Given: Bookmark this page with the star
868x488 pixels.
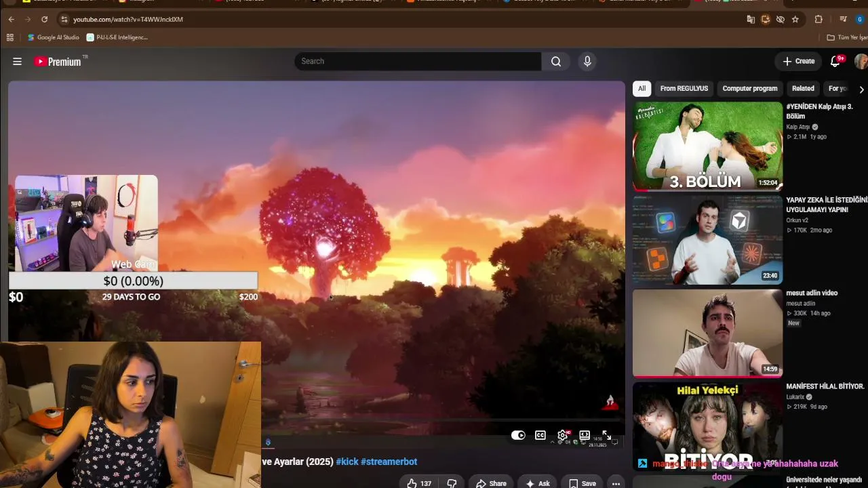Looking at the screenshot, I should [x=795, y=20].
